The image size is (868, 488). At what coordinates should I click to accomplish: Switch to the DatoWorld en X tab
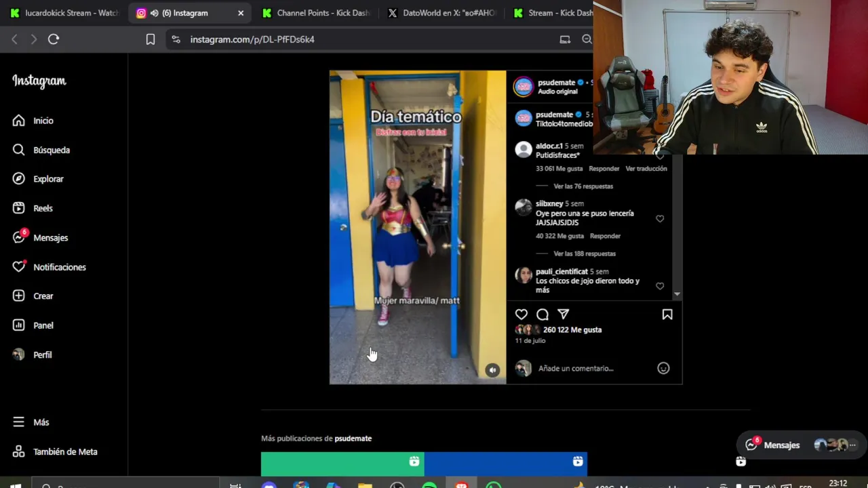click(443, 13)
